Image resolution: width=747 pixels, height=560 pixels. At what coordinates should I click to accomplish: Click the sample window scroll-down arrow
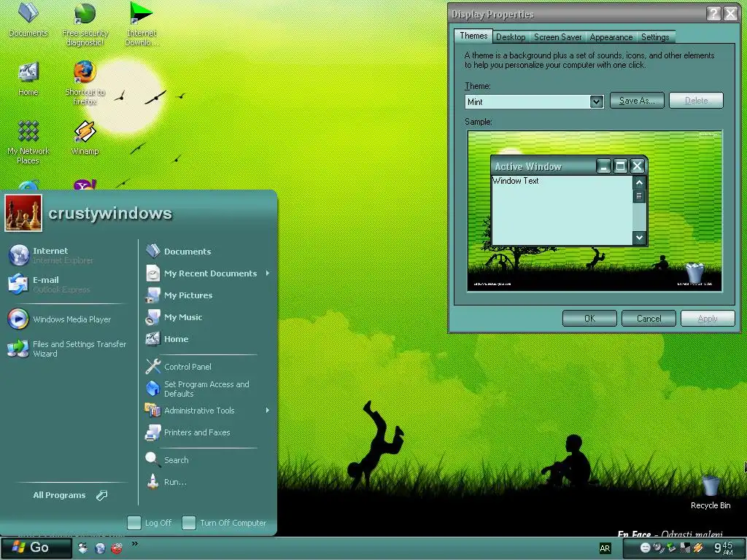tap(639, 237)
